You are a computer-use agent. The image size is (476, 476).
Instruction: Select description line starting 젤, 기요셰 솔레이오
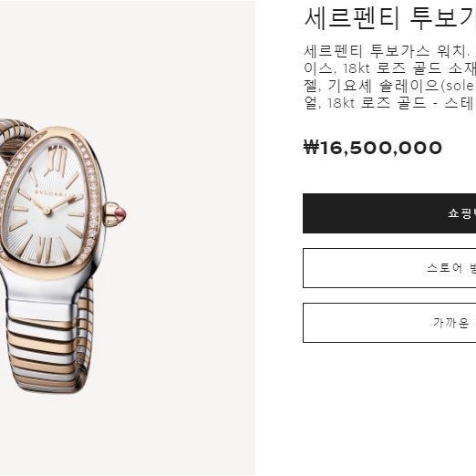390,86
